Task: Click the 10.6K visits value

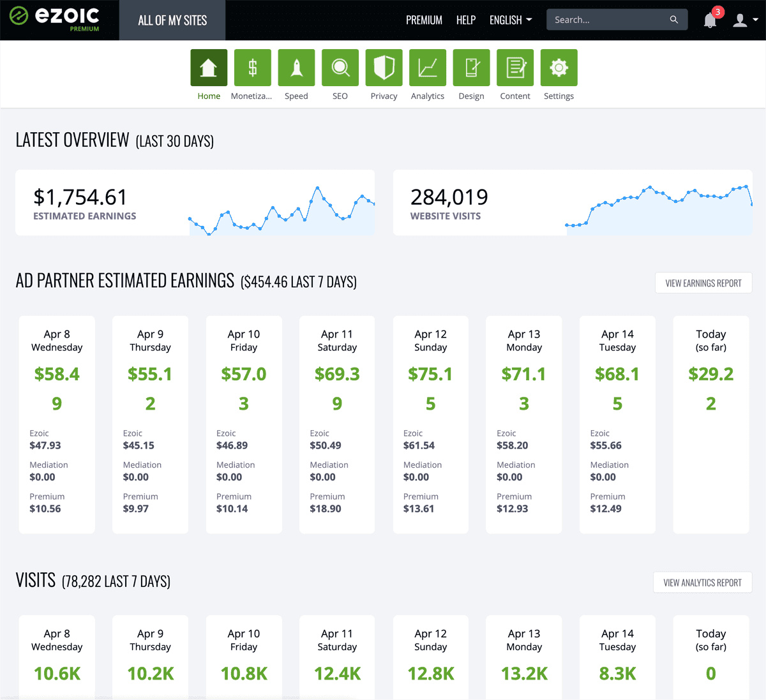Action: pyautogui.click(x=57, y=673)
